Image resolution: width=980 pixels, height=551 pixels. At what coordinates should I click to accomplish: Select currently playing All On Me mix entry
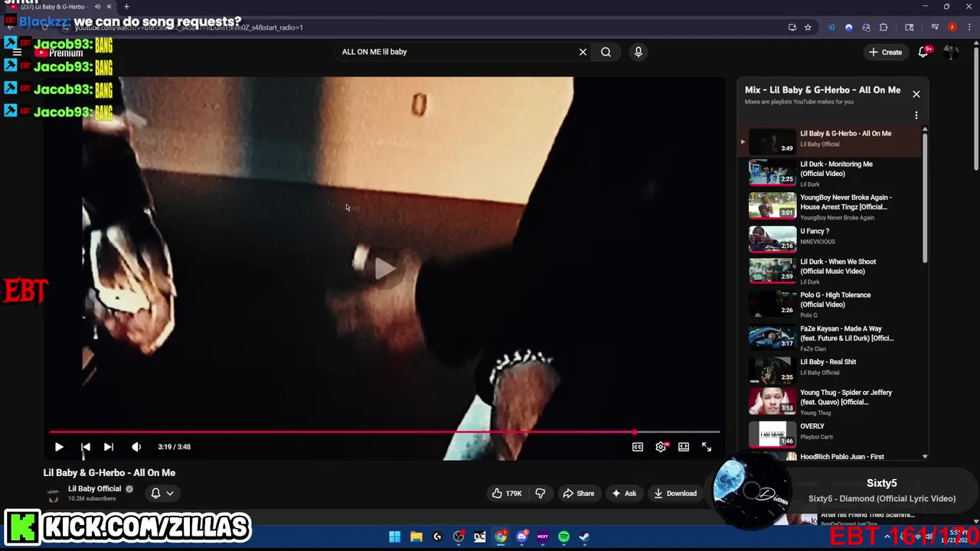pyautogui.click(x=831, y=141)
